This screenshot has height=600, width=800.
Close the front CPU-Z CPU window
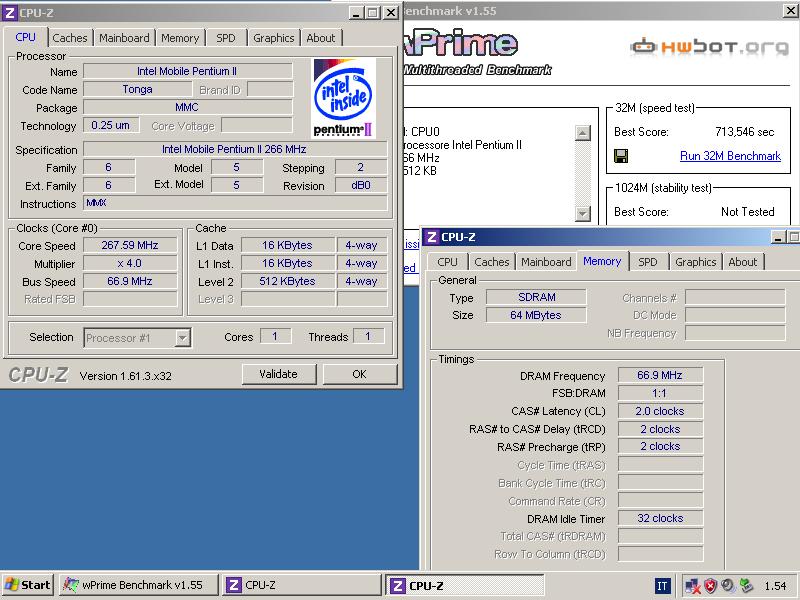[391, 13]
